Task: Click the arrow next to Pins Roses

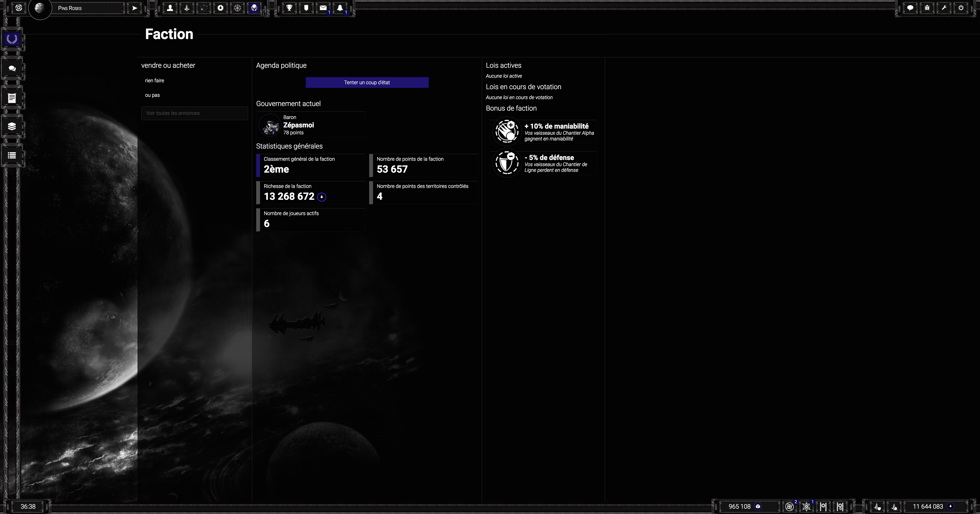Action: pos(135,8)
